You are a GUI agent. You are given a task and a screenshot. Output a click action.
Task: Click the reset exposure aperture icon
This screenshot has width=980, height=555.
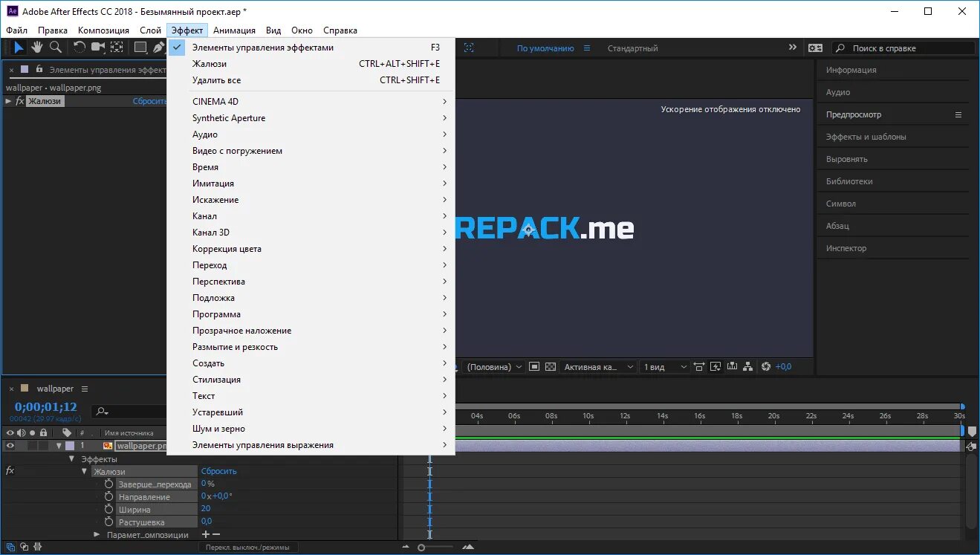pyautogui.click(x=767, y=366)
